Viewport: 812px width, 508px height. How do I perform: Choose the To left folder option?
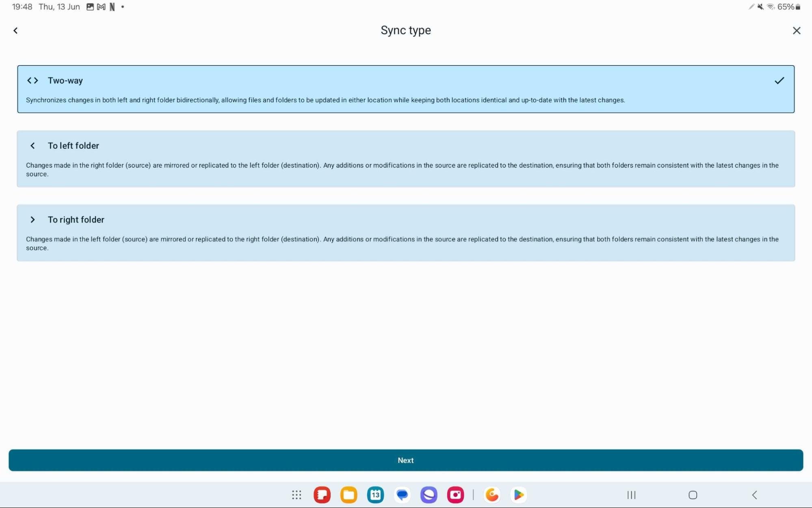406,159
